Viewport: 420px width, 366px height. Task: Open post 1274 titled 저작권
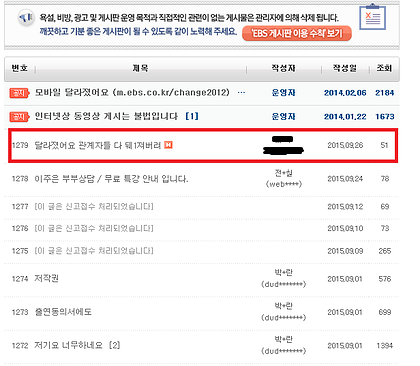point(46,279)
